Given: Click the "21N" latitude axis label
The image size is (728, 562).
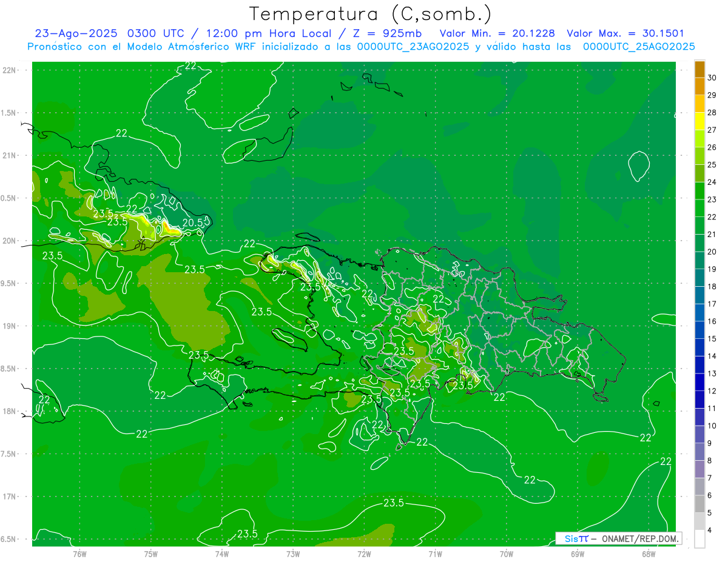Looking at the screenshot, I should (10, 155).
